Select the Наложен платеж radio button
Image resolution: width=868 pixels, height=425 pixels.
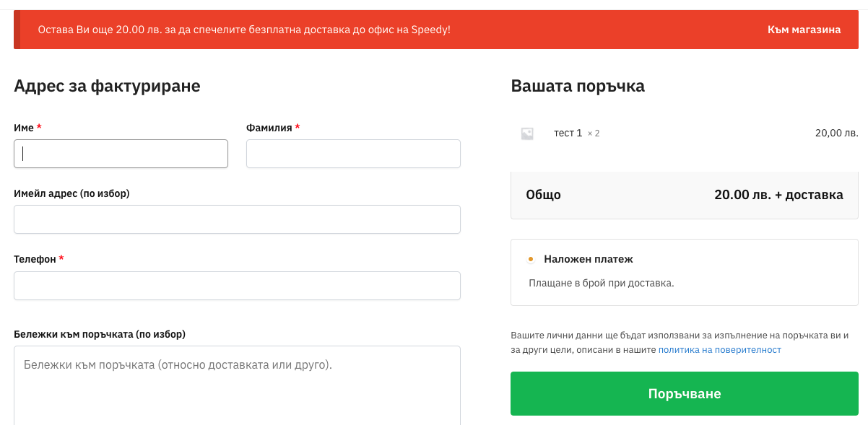(x=531, y=259)
